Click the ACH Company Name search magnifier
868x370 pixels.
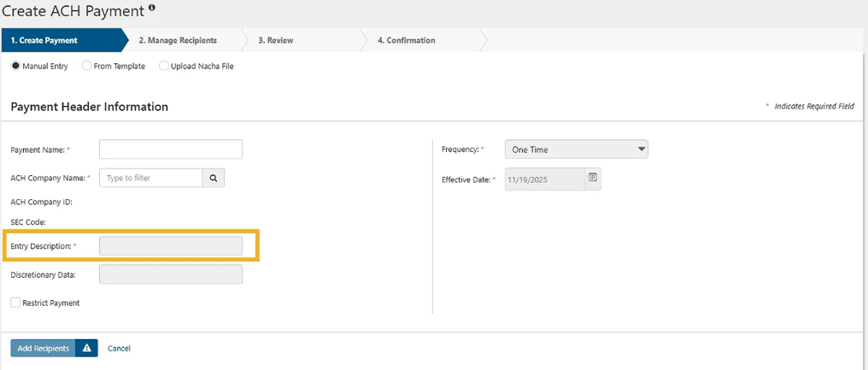(x=214, y=178)
